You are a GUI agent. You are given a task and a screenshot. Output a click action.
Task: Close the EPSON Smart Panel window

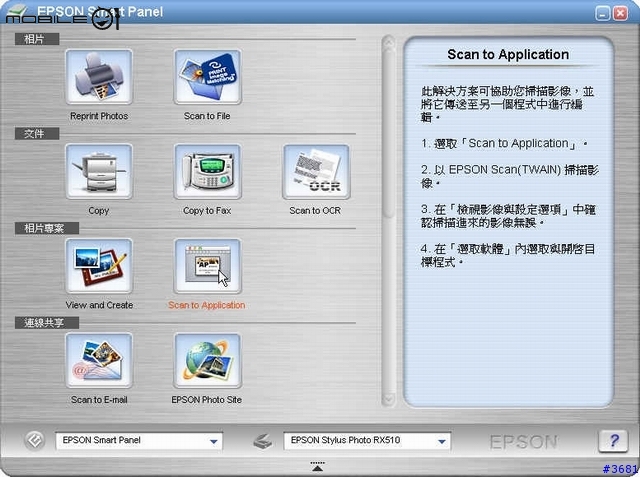(621, 13)
